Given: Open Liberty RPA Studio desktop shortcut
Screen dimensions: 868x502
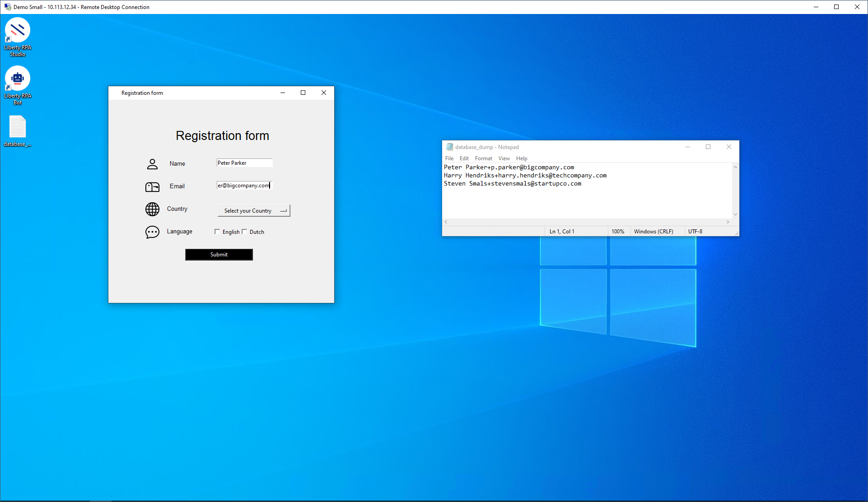Looking at the screenshot, I should click(18, 31).
